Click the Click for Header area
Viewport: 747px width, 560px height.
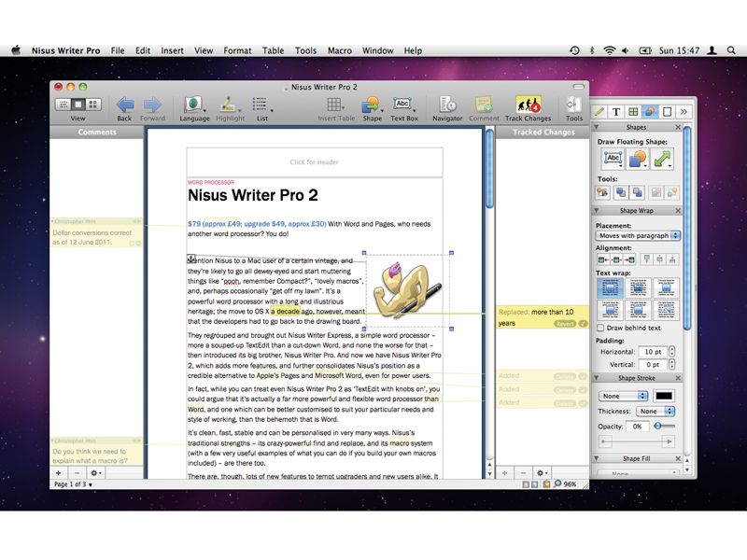point(315,161)
